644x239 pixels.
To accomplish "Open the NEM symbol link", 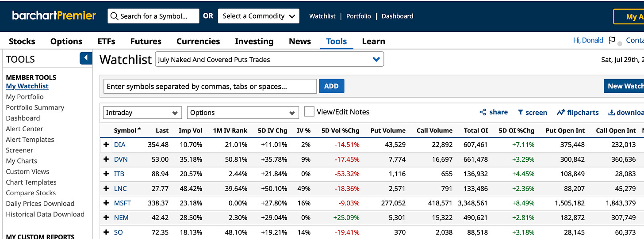I will 121,218.
